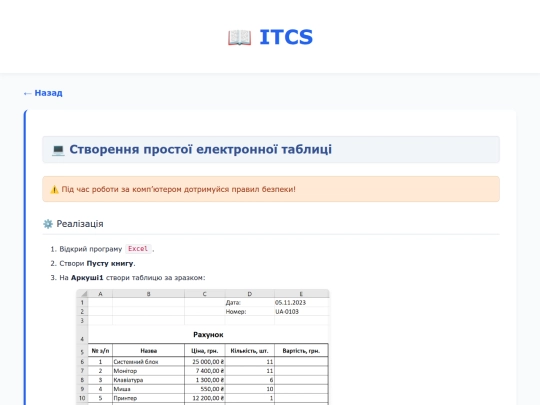Click the 7 400,00 price cell
The image size is (540, 405).
[x=205, y=371]
